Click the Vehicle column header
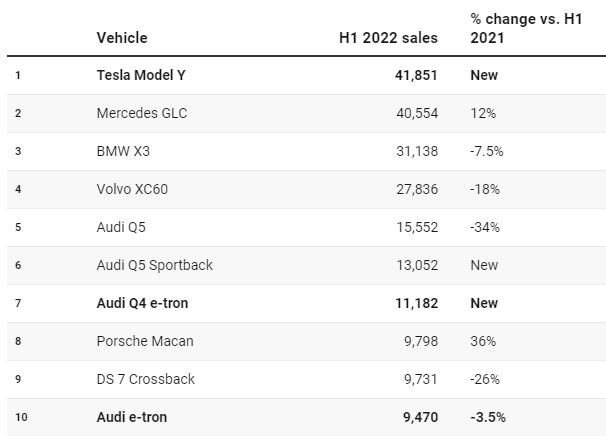 click(x=122, y=38)
